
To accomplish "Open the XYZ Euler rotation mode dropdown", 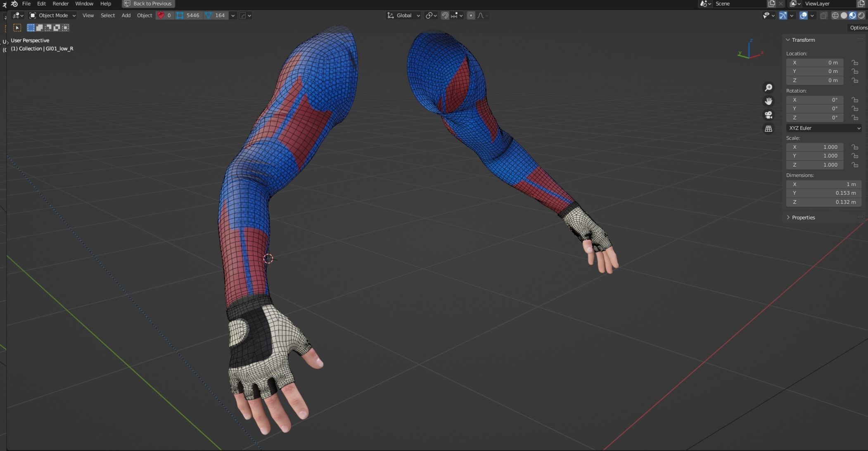I will [x=824, y=128].
